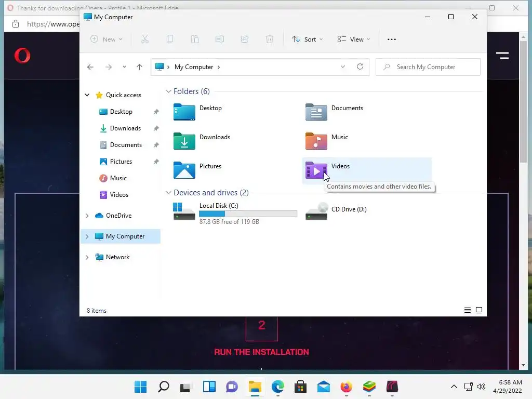Click the Share icon in toolbar
The width and height of the screenshot is (532, 399).
[245, 39]
